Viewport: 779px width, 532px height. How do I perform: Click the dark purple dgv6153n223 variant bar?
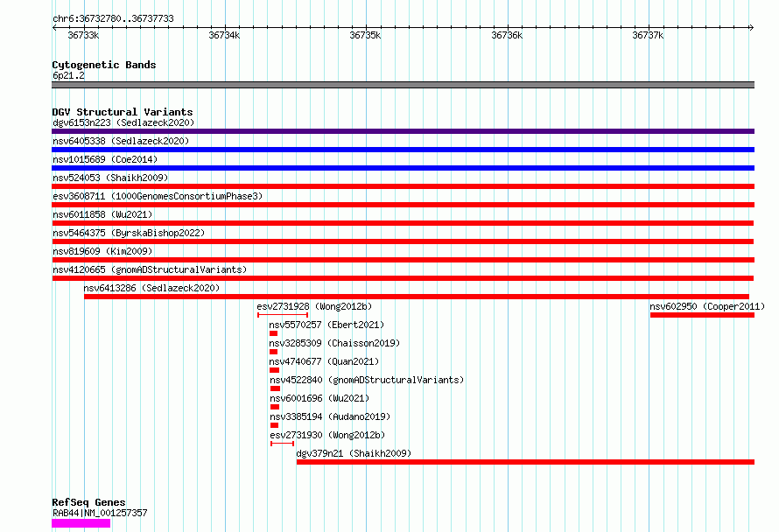[x=403, y=131]
